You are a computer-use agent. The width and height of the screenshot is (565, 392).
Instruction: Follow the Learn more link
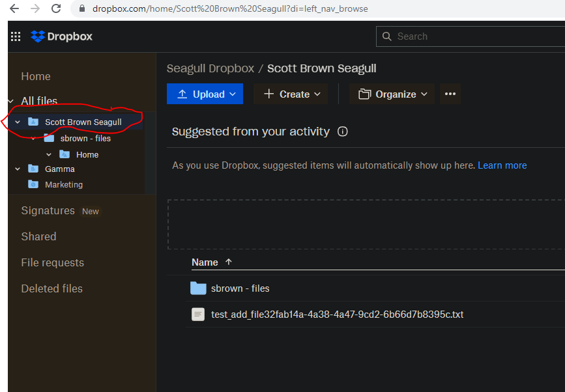502,165
